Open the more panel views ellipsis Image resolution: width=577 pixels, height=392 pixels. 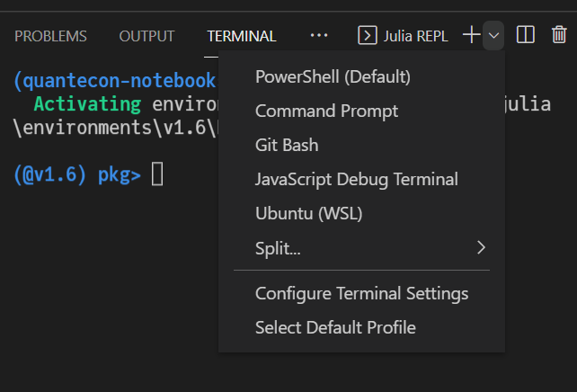[x=319, y=36]
